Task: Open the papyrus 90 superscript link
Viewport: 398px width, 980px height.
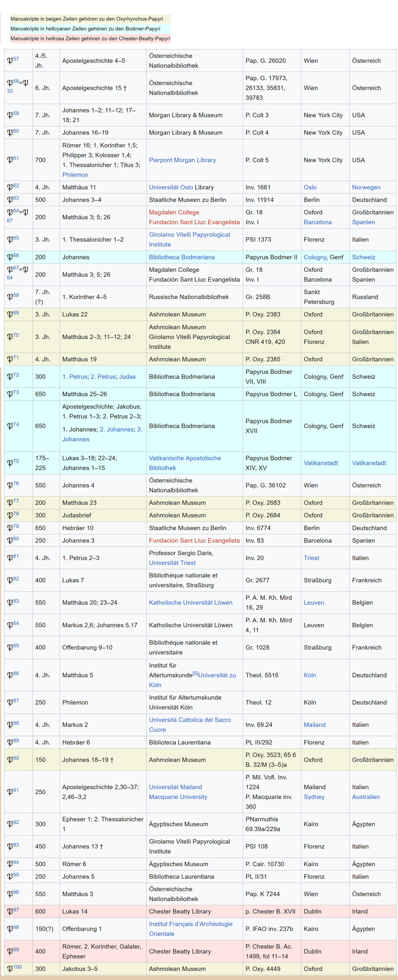Action: pos(16,758)
